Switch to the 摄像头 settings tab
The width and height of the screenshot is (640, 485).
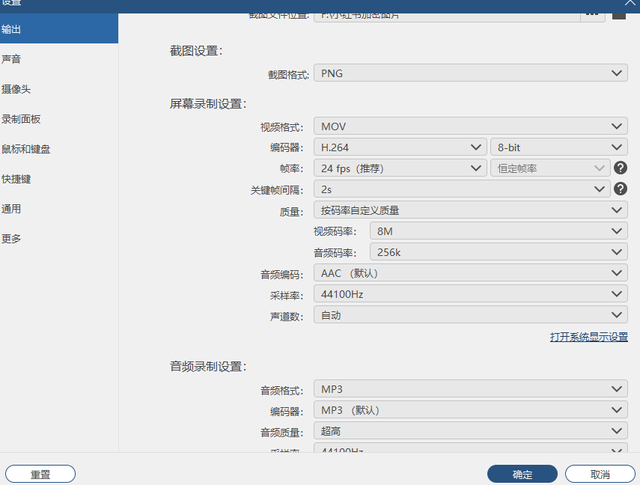[59, 89]
